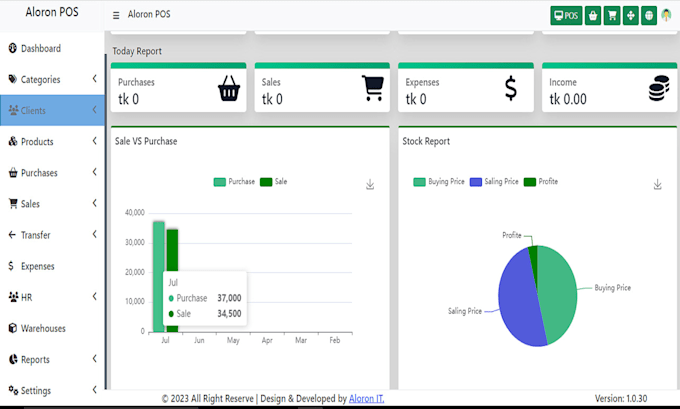The width and height of the screenshot is (680, 409).
Task: Go to Expenses in the sidebar
Action: coord(52,266)
